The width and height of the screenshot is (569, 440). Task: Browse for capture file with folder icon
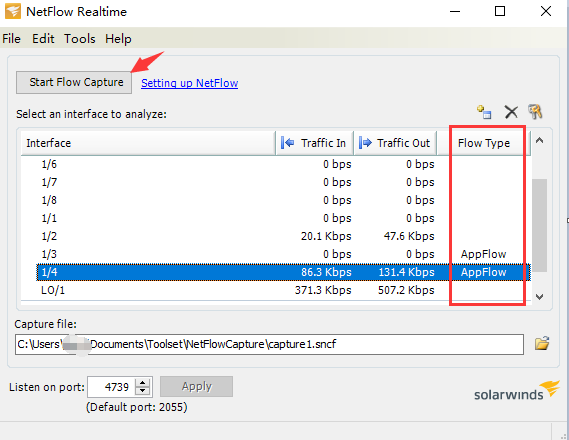coord(542,343)
